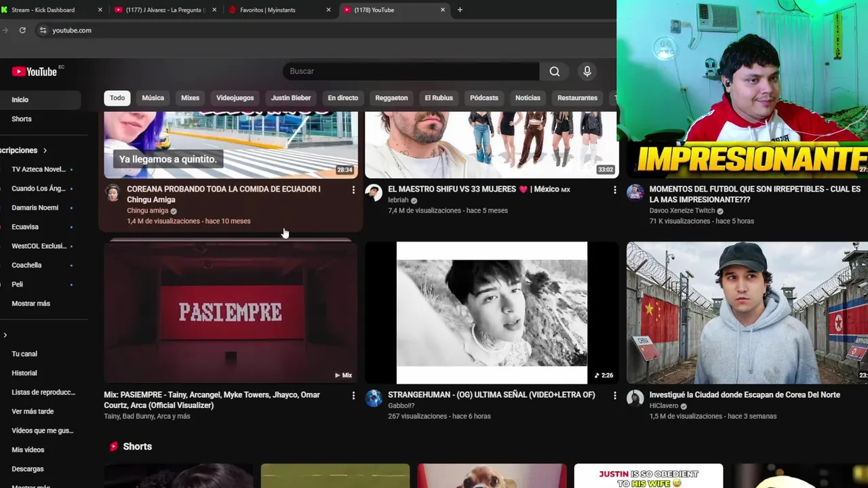Close the Stream - Kick Dashboard tab

[x=100, y=9]
